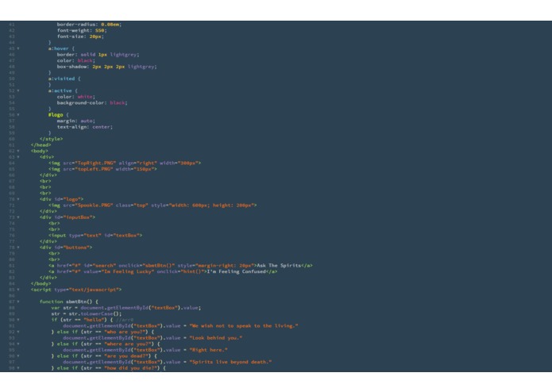Viewport: 552px width, 392px height.
Task: Click the closing </style> tag
Action: [52, 139]
